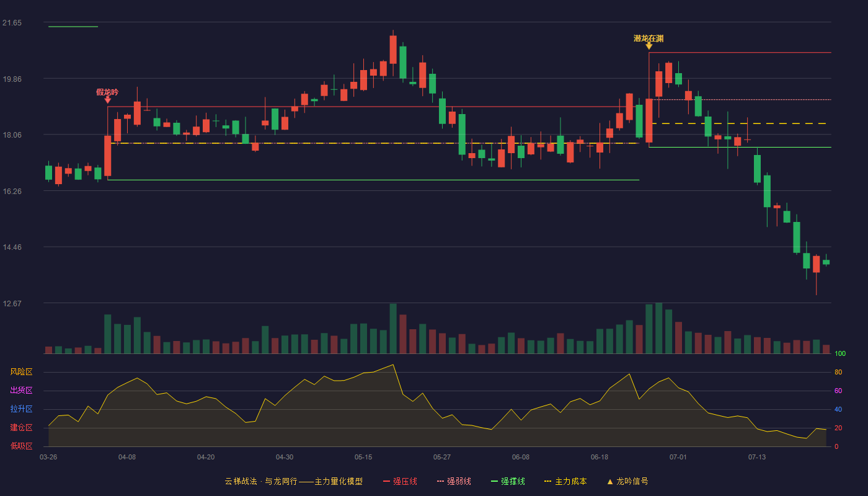Toggle the 龙吟信号 legend entry
The height and width of the screenshot is (496, 868).
[627, 481]
